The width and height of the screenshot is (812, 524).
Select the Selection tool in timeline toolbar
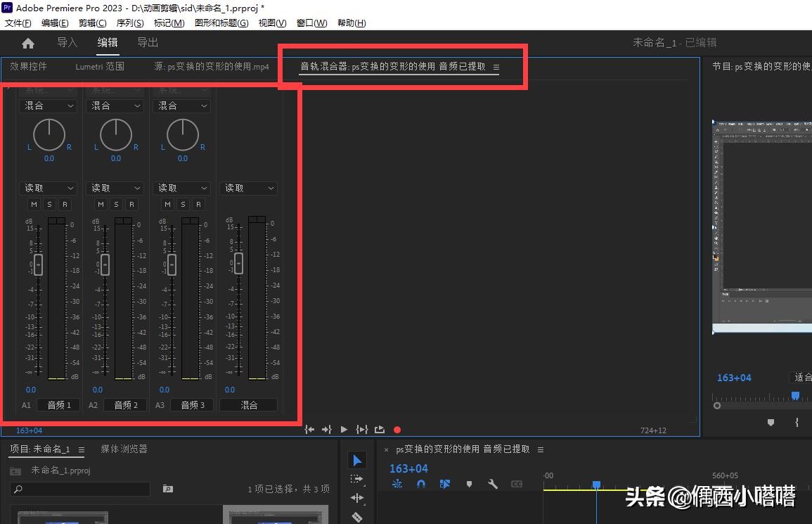tap(357, 459)
